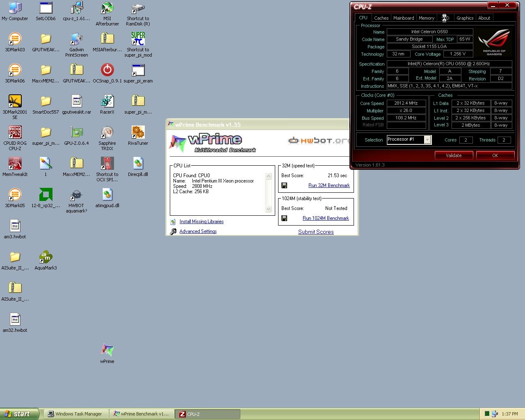The image size is (525, 420).
Task: Open the gputweakit.rar archive
Action: (76, 105)
